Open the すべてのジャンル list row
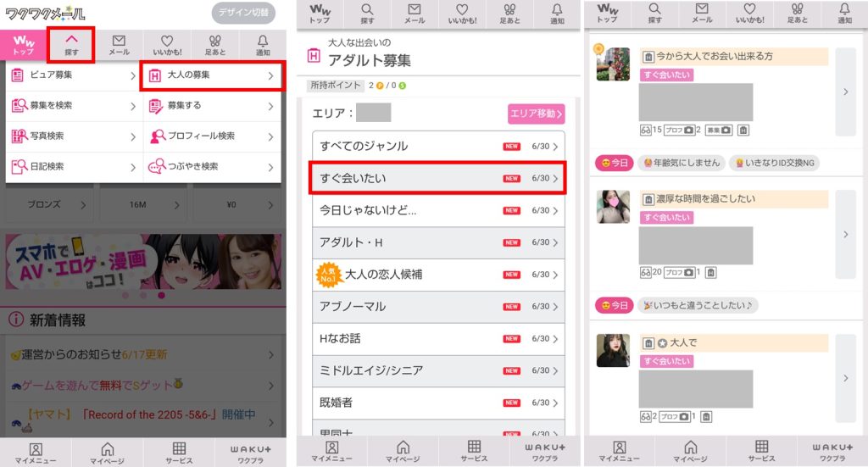The width and height of the screenshot is (868, 467). tap(438, 146)
